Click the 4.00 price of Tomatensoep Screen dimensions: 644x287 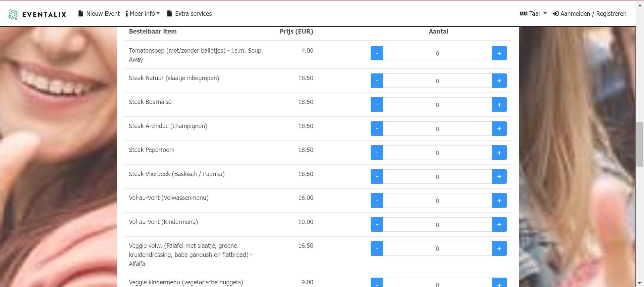point(307,51)
